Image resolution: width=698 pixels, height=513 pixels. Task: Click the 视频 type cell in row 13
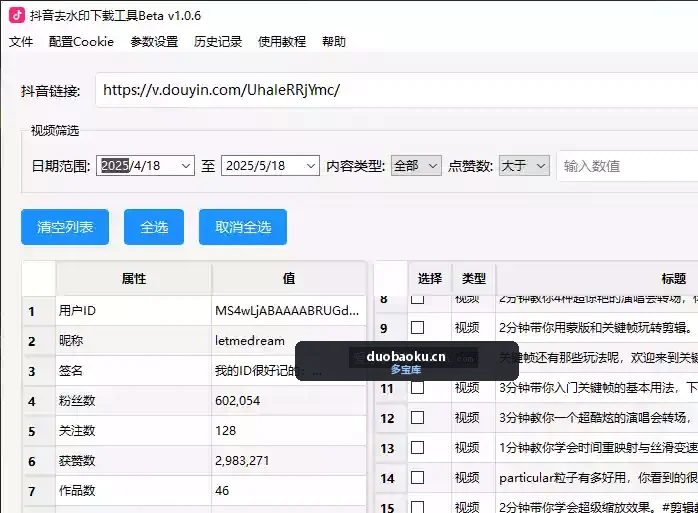coord(474,448)
